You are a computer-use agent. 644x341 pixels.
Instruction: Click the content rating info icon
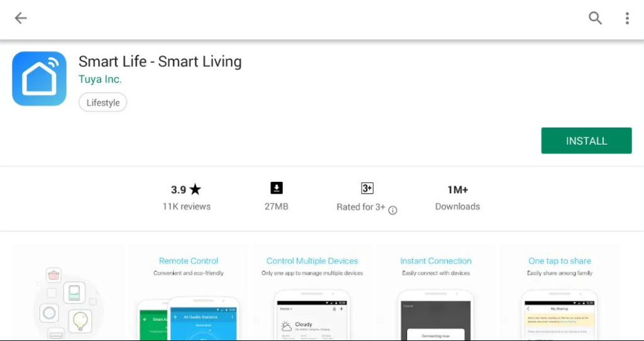click(x=392, y=210)
